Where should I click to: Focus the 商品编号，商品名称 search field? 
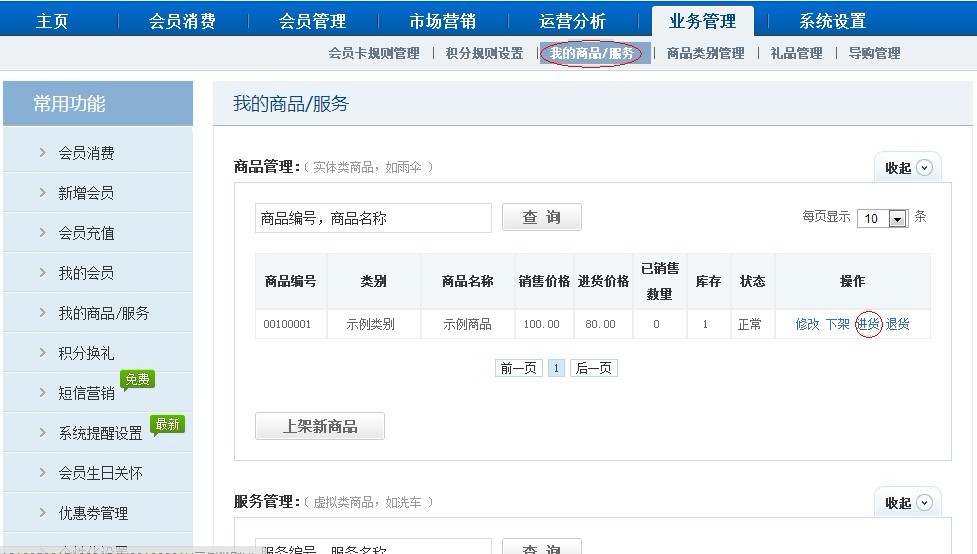click(373, 218)
